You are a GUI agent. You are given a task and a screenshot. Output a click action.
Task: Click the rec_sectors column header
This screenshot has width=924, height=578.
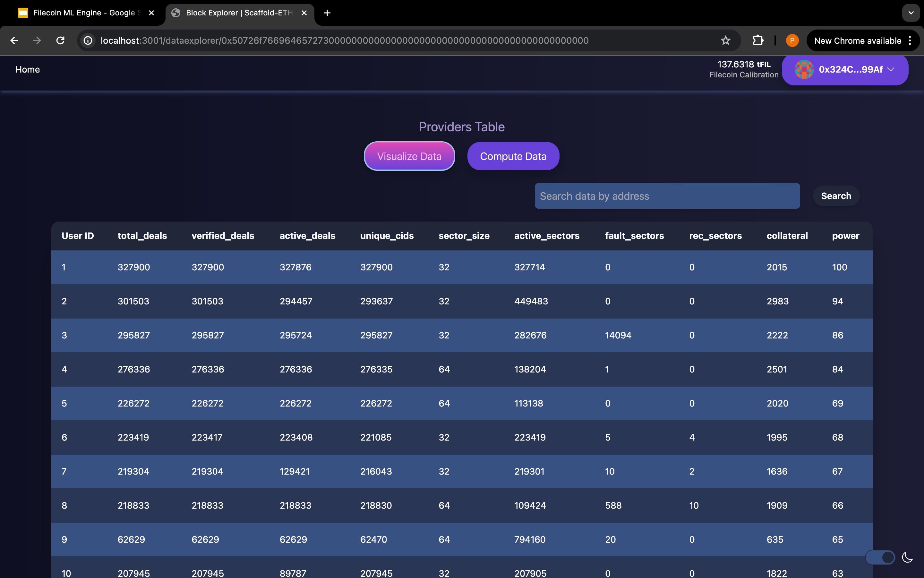pyautogui.click(x=715, y=236)
